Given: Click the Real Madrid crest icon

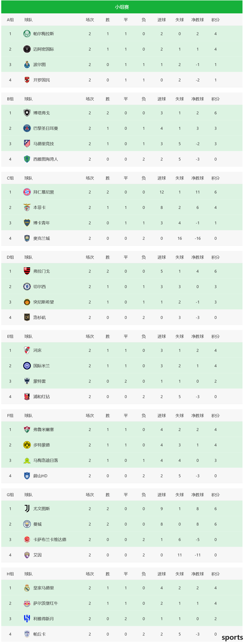Looking at the screenshot, I should tap(27, 588).
